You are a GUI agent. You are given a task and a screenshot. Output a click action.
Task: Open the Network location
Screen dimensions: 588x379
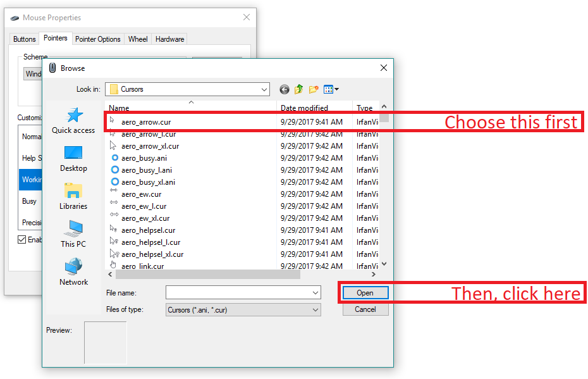pos(73,270)
